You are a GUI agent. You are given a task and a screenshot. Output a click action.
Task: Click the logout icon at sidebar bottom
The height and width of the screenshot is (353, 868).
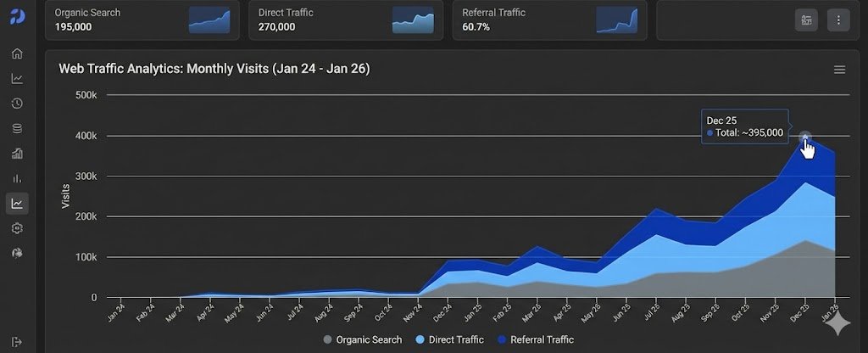pos(17,341)
